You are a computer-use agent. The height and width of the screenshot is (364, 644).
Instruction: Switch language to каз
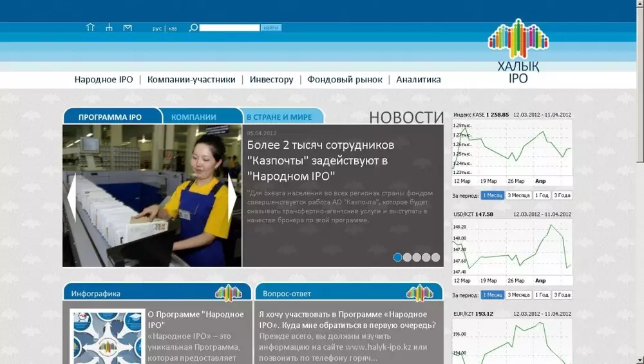point(173,28)
